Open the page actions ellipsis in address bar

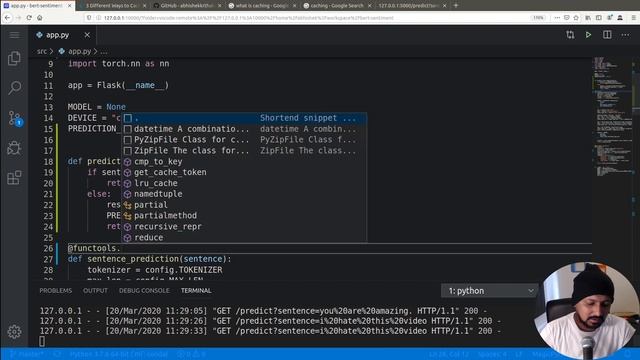(557, 18)
